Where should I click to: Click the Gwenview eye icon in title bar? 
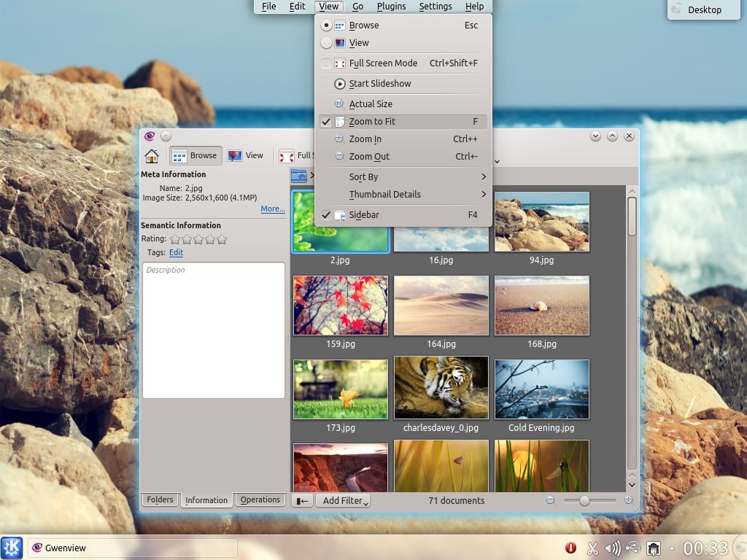[150, 136]
